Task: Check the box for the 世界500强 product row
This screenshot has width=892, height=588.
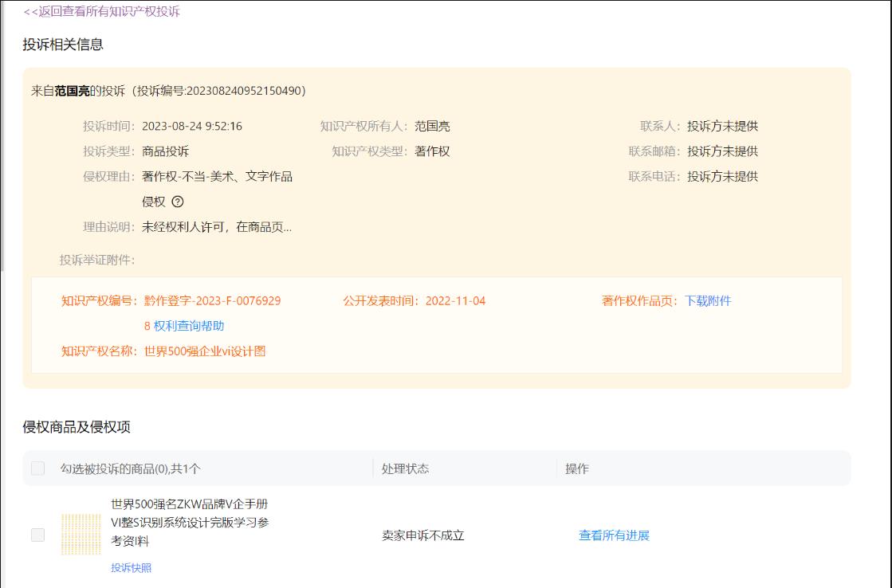Action: click(x=37, y=535)
